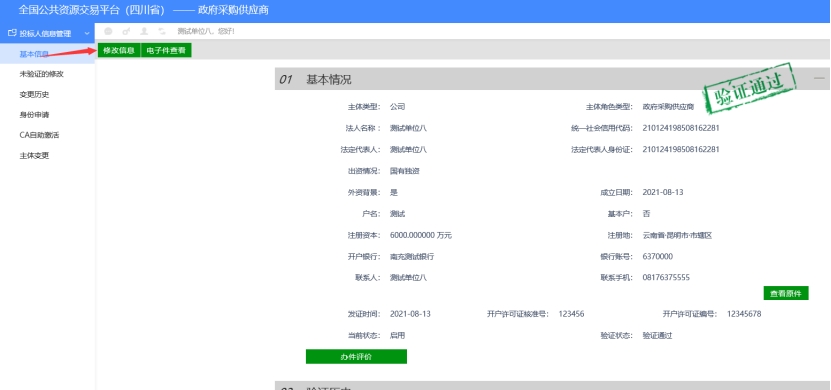831x390 pixels.
Task: Open the user profile icon
Action: tap(144, 31)
